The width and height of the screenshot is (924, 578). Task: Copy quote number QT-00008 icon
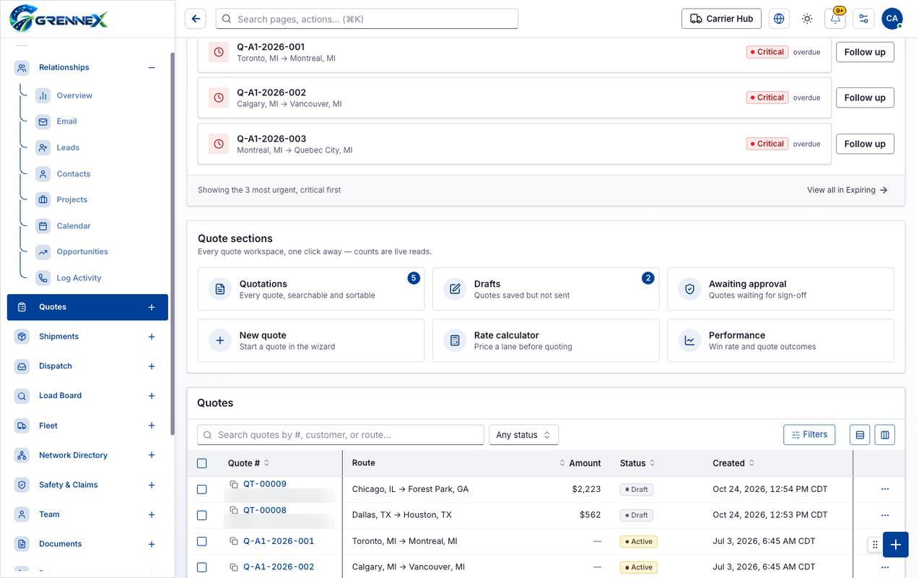pos(234,510)
